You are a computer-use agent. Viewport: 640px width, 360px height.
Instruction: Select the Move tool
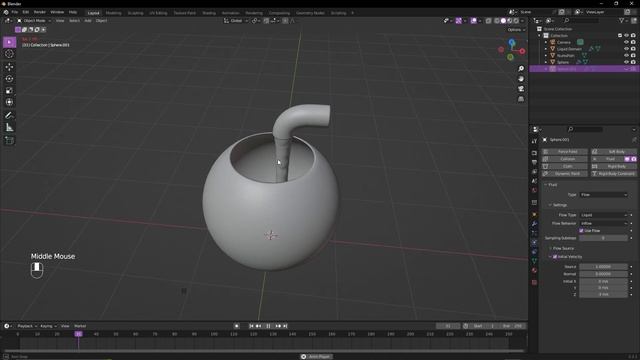pyautogui.click(x=9, y=67)
